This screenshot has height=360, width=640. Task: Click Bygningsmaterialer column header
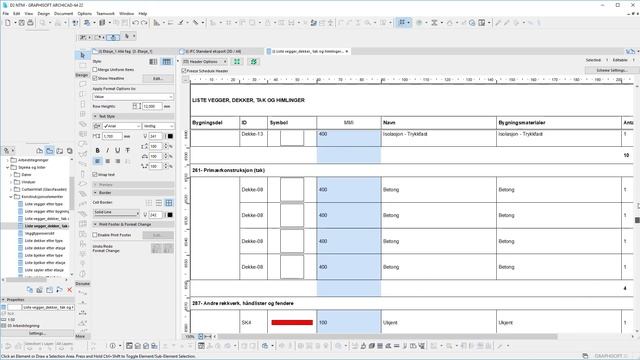coord(522,122)
